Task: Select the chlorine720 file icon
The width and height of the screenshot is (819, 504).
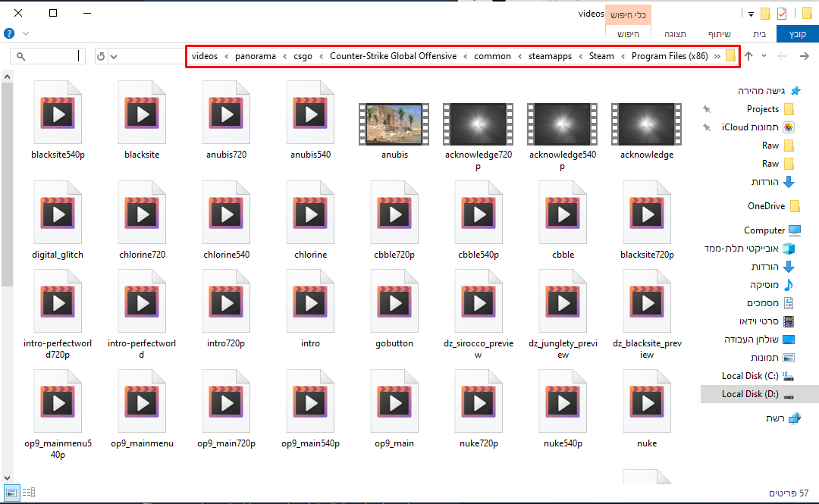Action: tap(142, 212)
